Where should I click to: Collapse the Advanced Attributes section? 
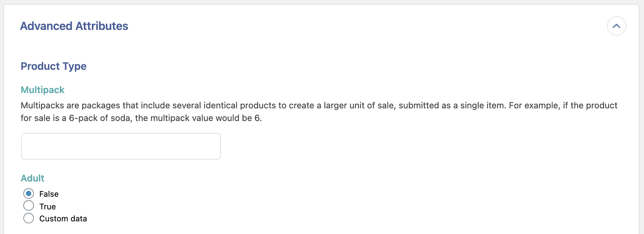point(616,26)
